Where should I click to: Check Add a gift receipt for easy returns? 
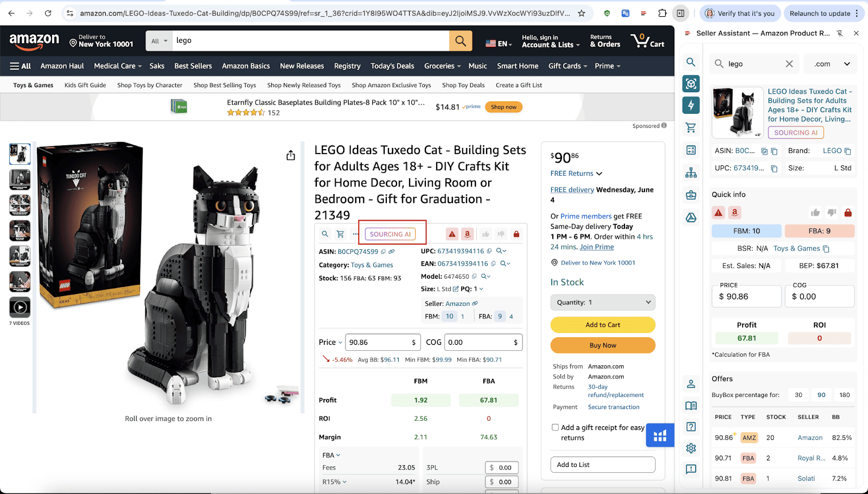[x=555, y=427]
